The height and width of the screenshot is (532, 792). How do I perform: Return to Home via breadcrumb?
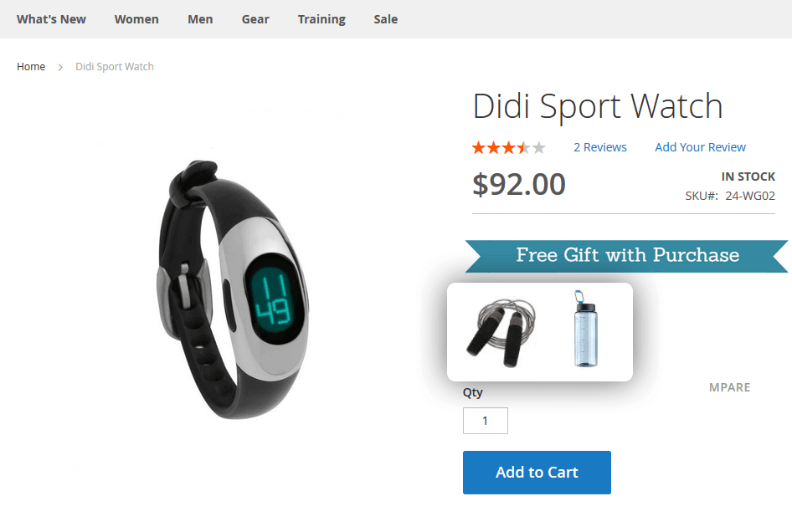31,67
